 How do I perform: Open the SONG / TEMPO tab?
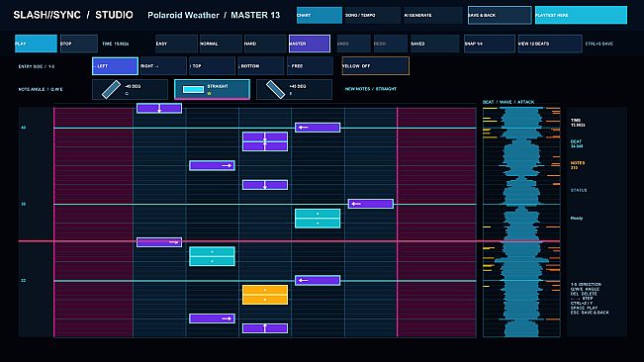[373, 15]
